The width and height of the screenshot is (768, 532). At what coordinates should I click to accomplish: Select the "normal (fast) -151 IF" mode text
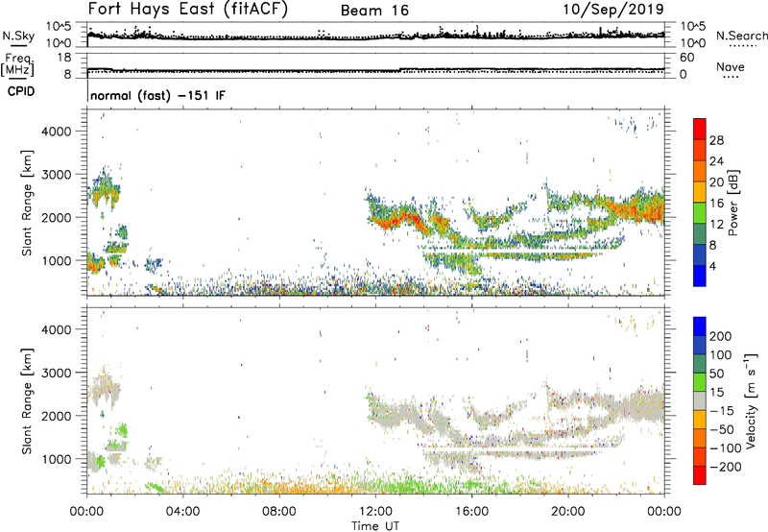pyautogui.click(x=157, y=95)
